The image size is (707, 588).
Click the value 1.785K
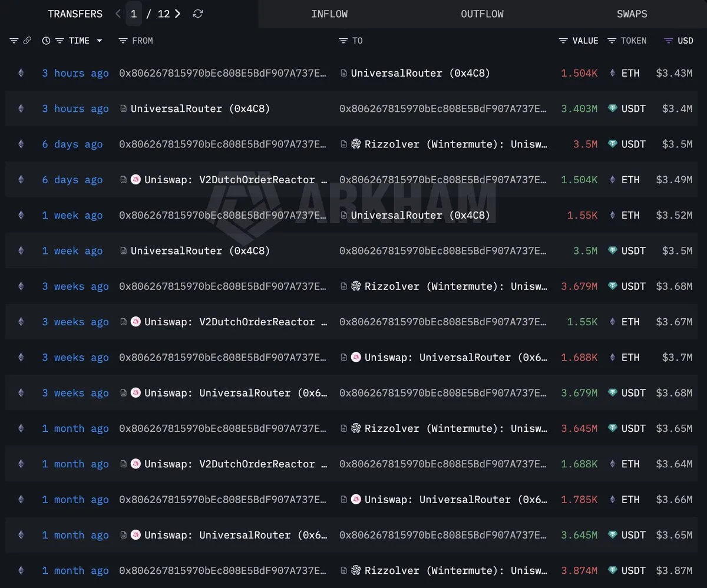579,499
